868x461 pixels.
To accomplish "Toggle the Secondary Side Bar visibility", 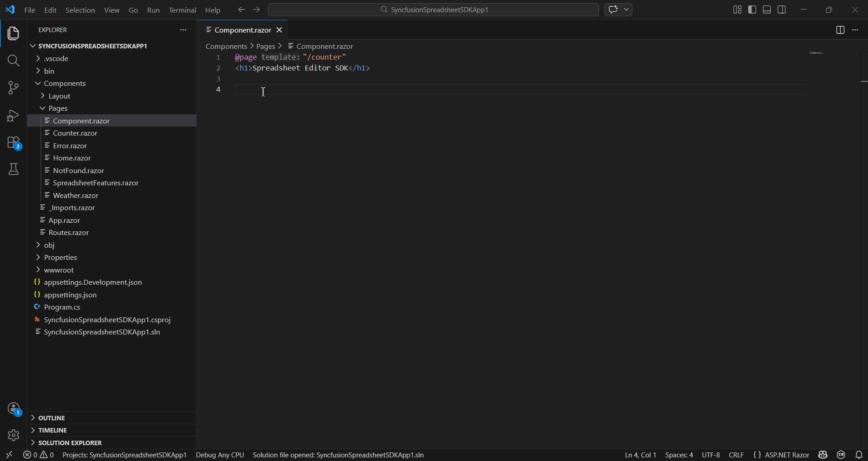I will click(782, 9).
